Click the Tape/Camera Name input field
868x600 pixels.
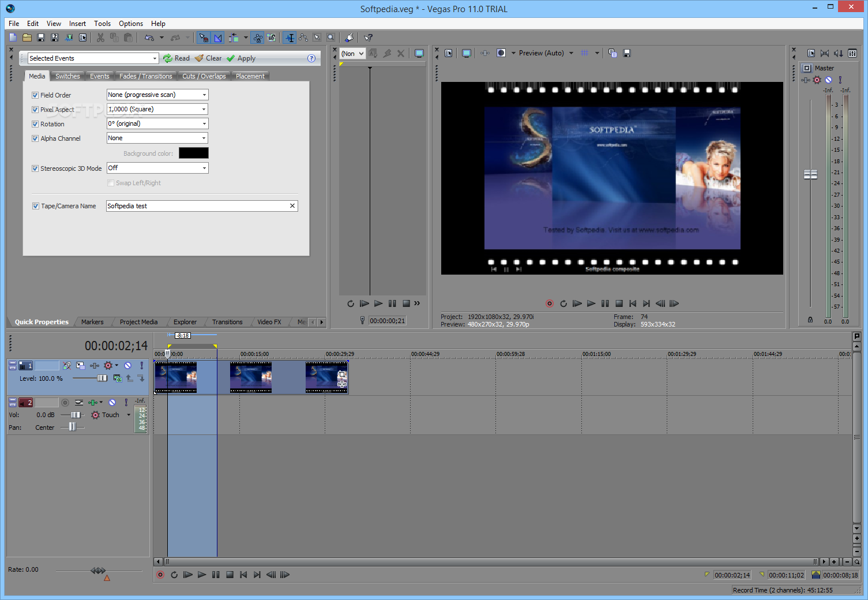coord(202,206)
